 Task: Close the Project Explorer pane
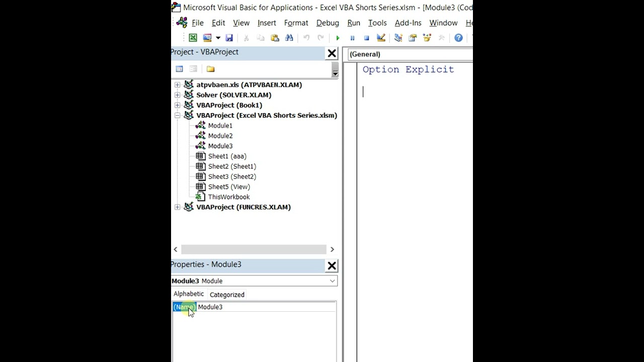332,53
